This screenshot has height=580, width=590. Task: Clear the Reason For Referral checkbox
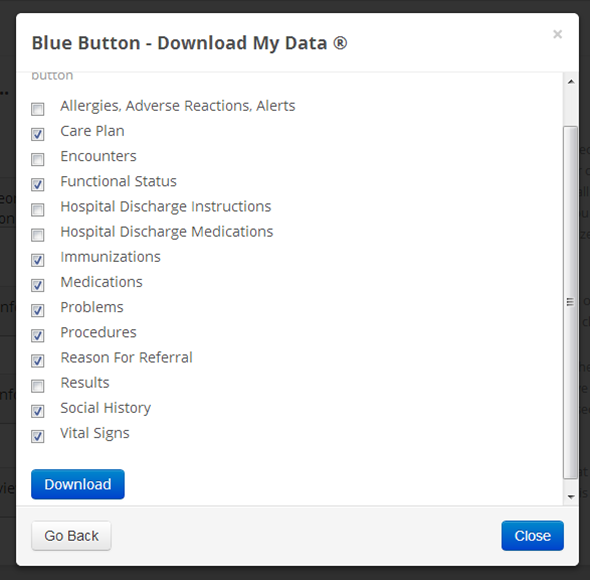[x=38, y=361]
